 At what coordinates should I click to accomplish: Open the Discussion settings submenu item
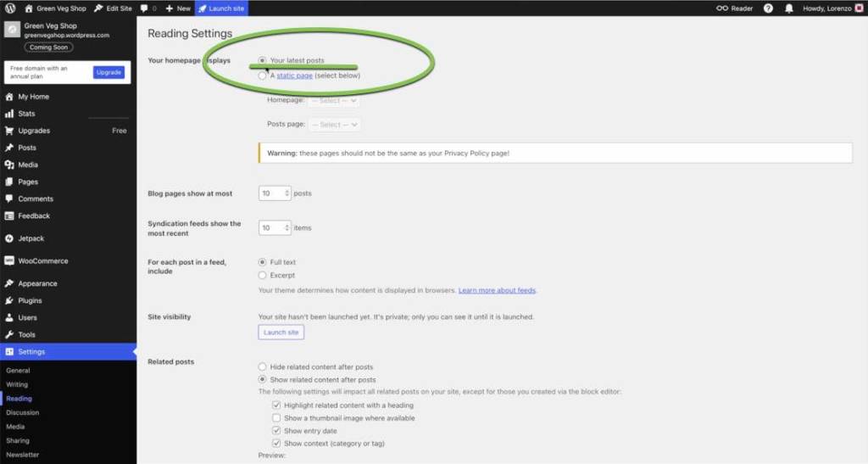pyautogui.click(x=23, y=413)
